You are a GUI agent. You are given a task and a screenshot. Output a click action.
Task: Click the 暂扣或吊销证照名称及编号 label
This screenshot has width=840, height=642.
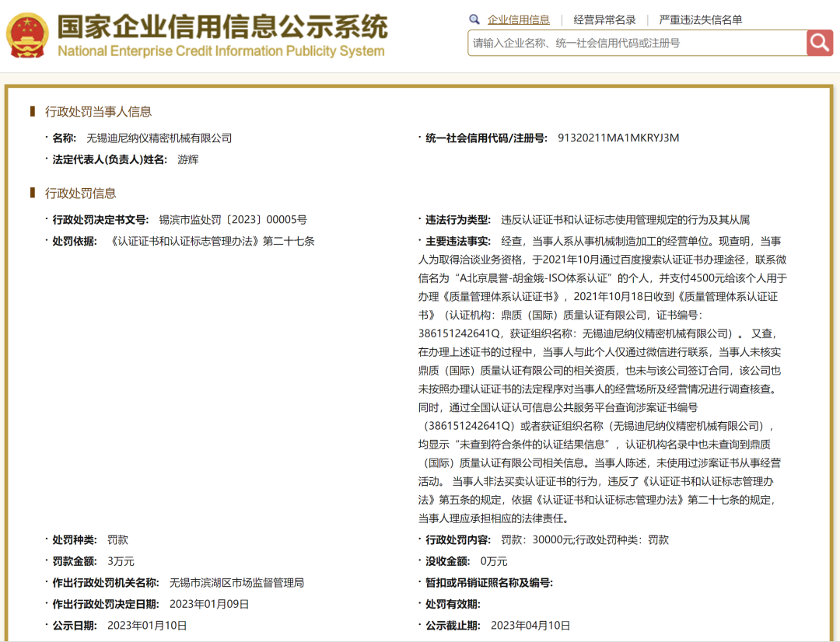[x=489, y=583]
